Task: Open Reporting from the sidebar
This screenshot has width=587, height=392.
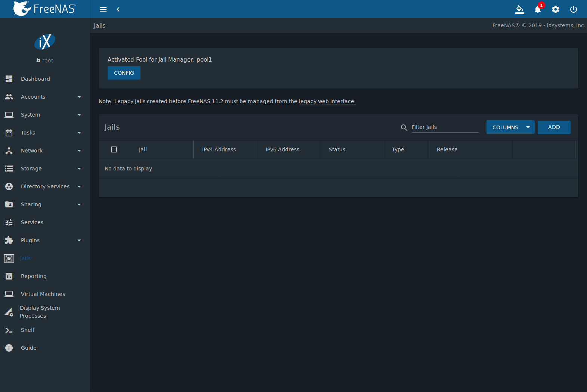Action: (34, 276)
